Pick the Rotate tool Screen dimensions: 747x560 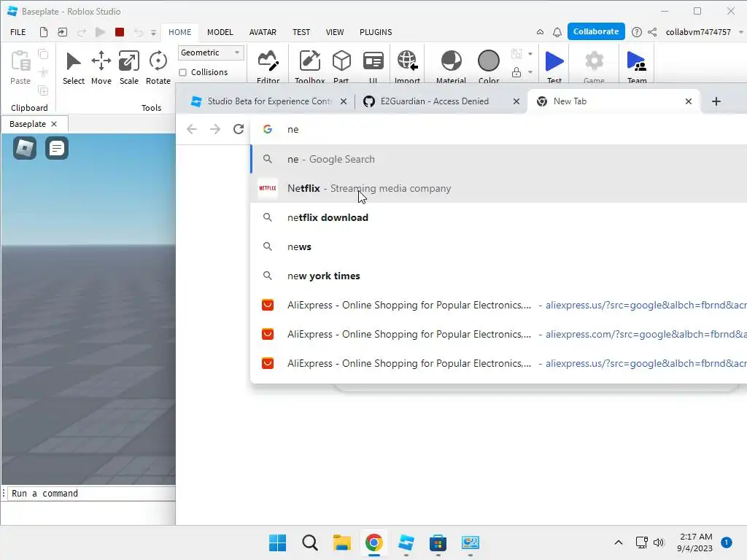pyautogui.click(x=158, y=68)
